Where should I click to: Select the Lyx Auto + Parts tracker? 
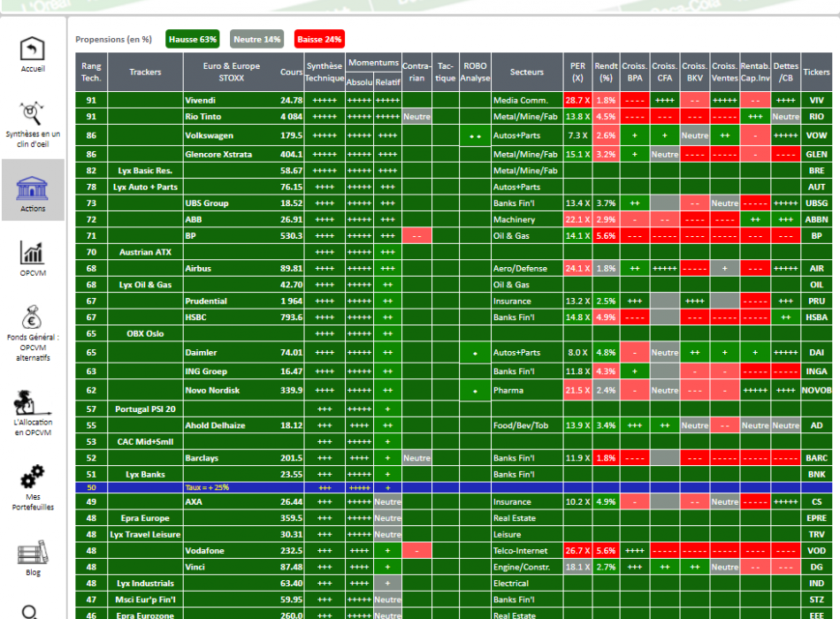pyautogui.click(x=145, y=187)
